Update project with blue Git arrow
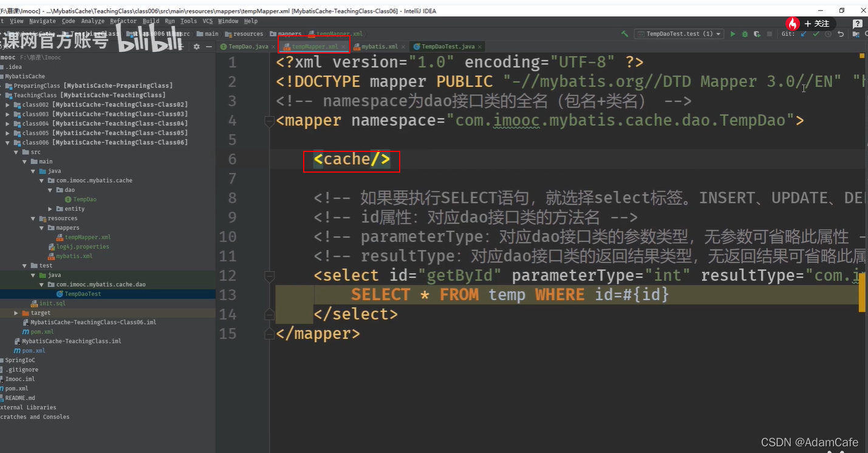 tap(804, 34)
